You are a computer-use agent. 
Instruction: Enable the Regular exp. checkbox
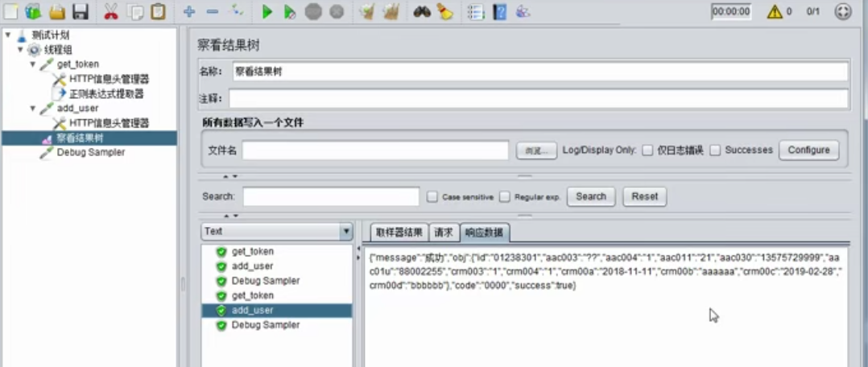[504, 196]
